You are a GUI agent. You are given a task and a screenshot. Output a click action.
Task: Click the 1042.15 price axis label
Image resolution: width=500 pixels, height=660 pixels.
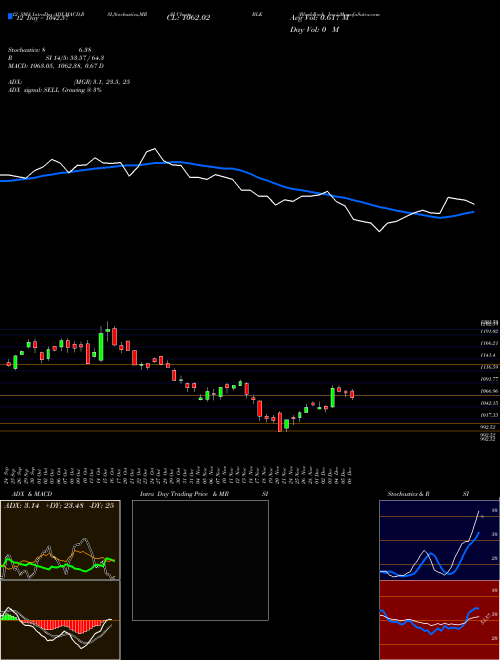point(489,403)
